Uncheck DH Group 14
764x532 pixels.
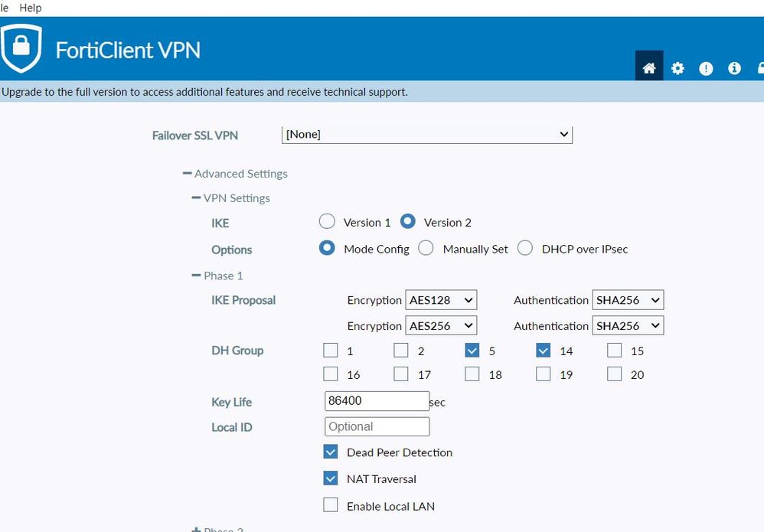(x=544, y=351)
